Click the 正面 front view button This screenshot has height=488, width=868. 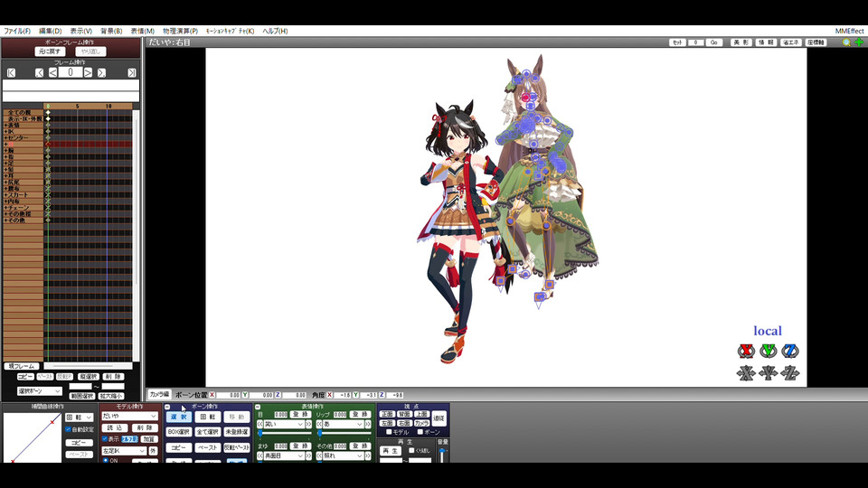pyautogui.click(x=387, y=415)
